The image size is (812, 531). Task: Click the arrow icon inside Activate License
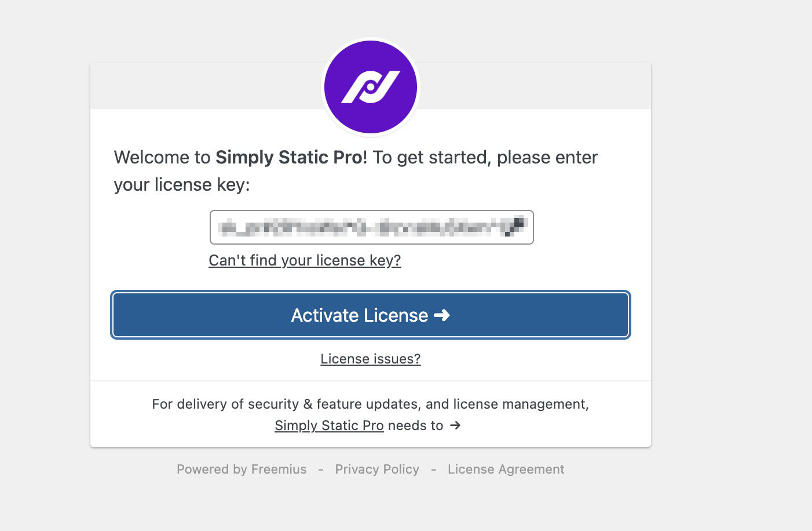(x=442, y=315)
